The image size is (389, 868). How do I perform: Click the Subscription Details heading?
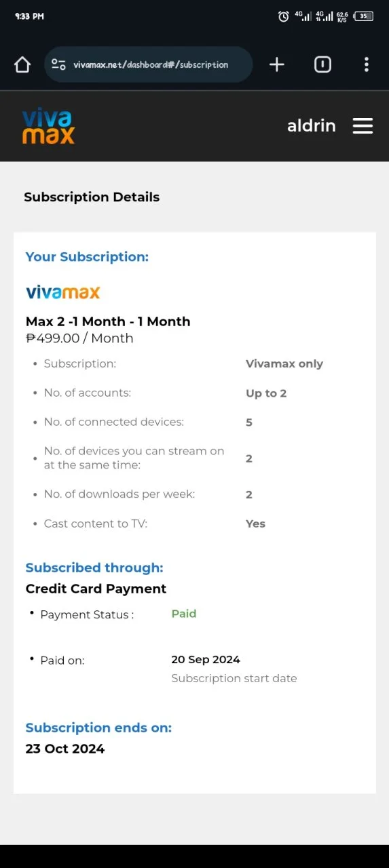92,197
